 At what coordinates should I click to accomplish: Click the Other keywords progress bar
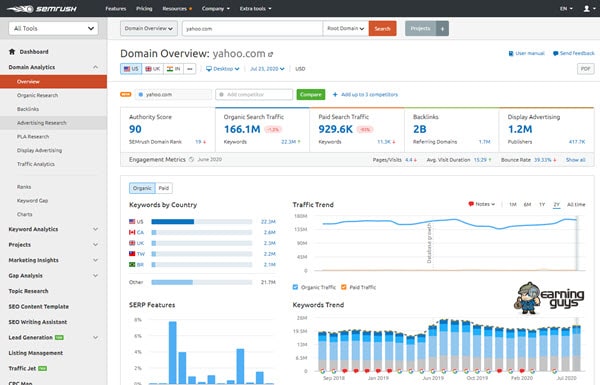click(202, 282)
